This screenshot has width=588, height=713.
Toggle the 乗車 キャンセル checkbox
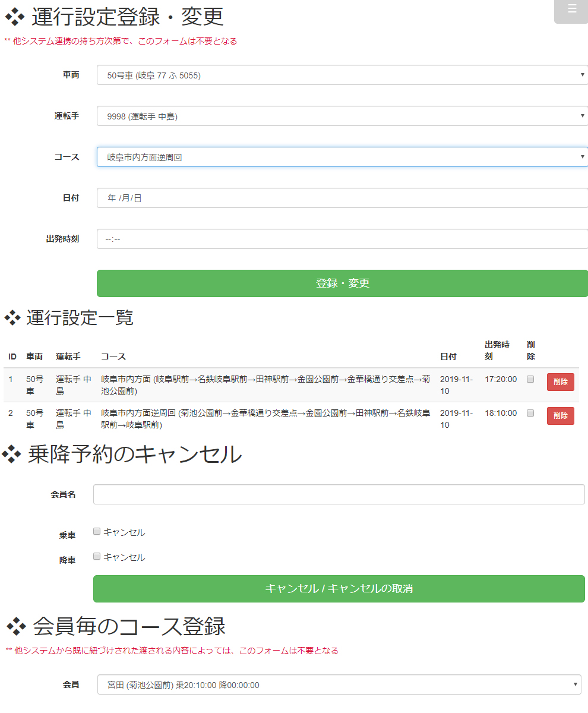tap(97, 532)
